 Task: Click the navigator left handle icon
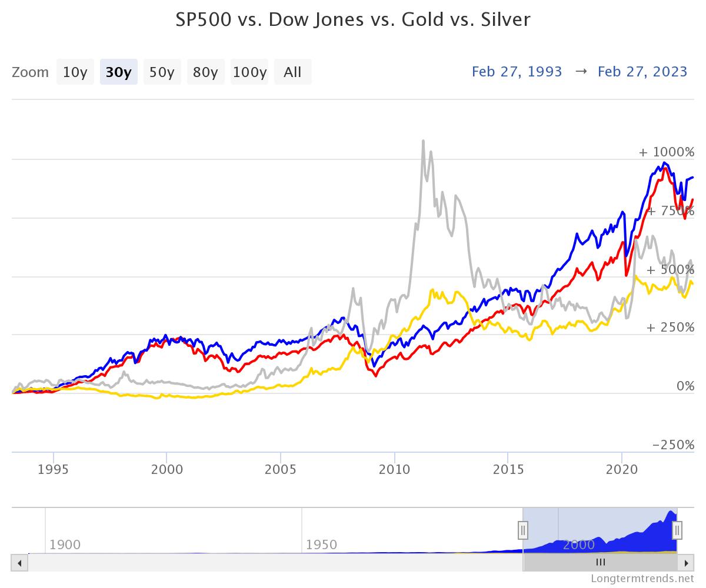(523, 530)
